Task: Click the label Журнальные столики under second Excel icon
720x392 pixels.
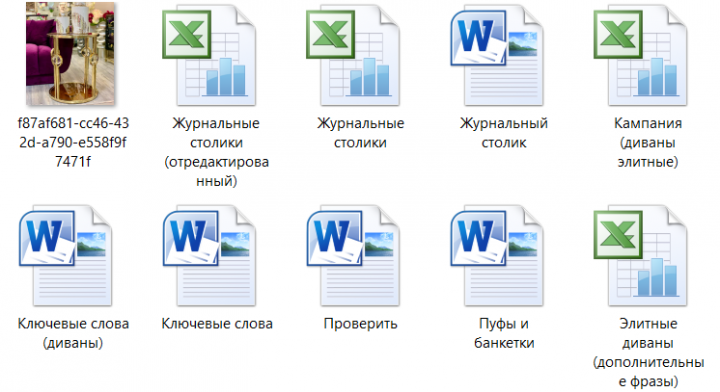Action: 360,133
